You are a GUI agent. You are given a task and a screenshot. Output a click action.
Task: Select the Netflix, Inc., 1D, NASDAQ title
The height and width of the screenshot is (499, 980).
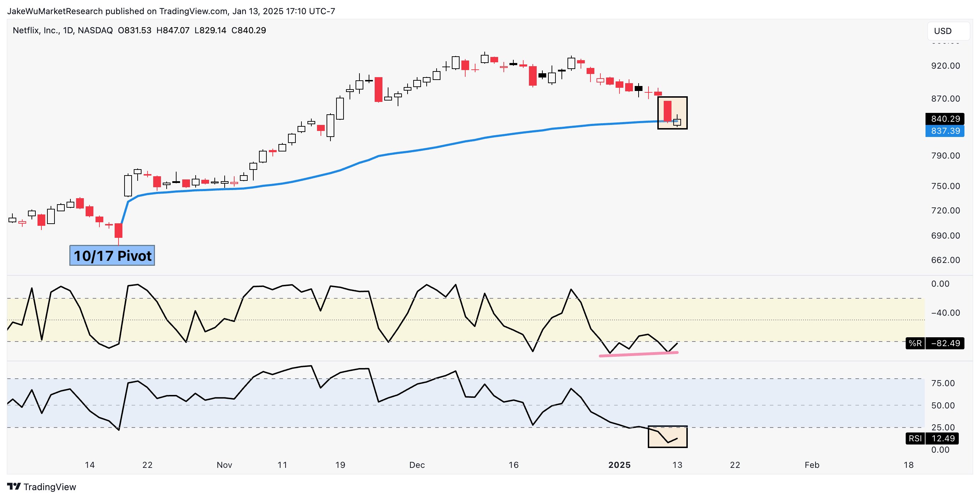(63, 30)
